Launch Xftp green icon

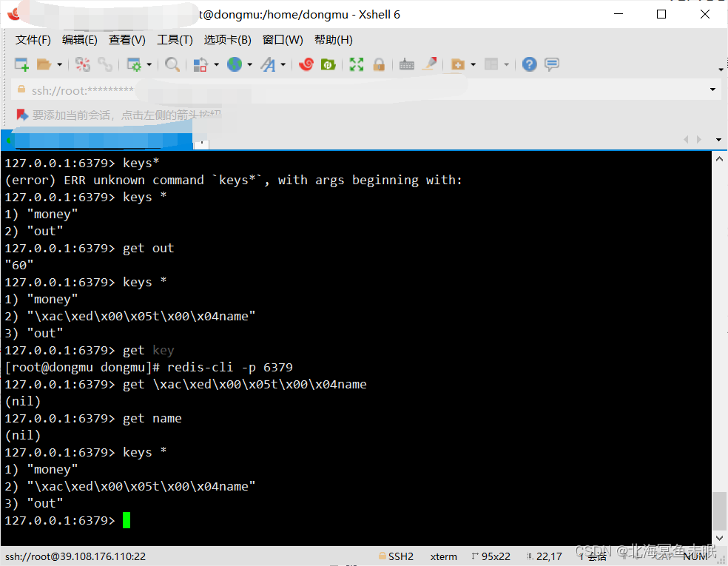tap(328, 64)
